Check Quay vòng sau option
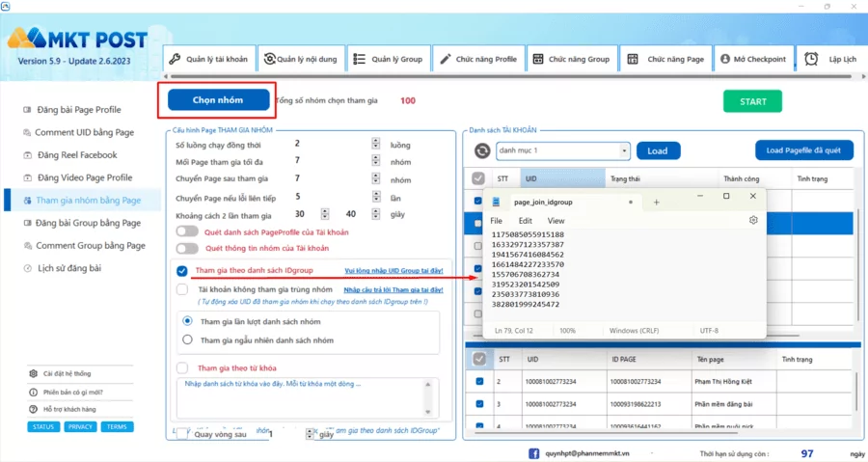Image resolution: width=868 pixels, height=462 pixels. coord(182,434)
